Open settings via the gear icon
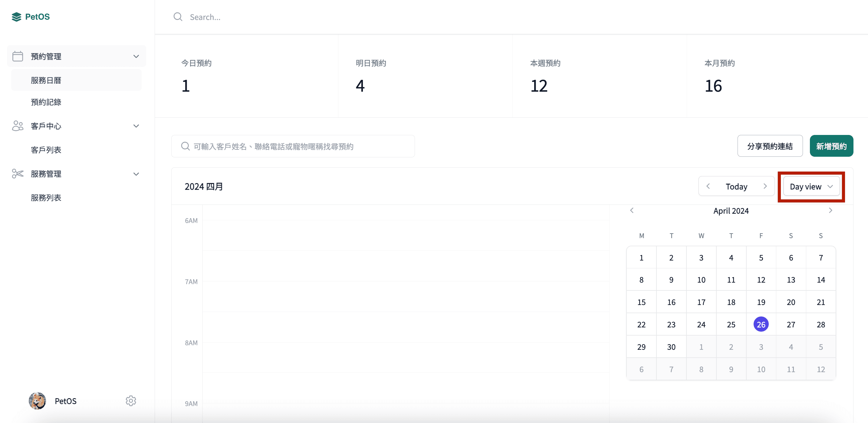Screen dimensions: 868x423 pos(131,401)
